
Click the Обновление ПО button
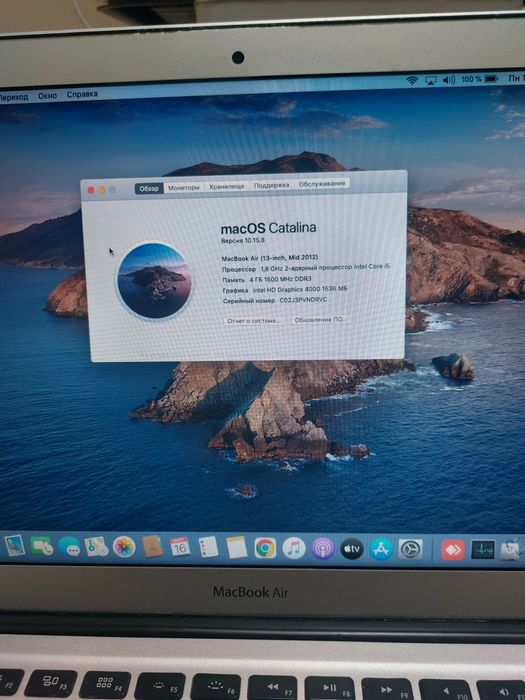(x=320, y=320)
